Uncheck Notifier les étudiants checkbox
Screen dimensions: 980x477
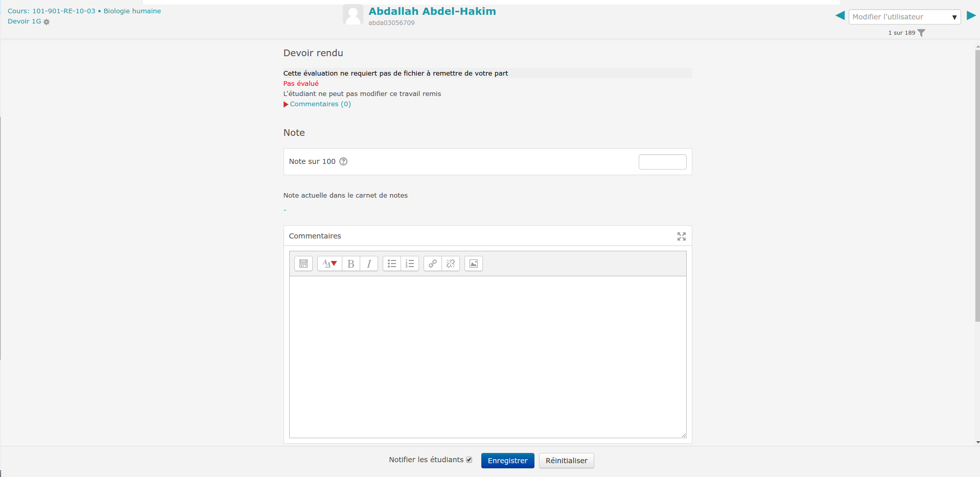(x=469, y=460)
